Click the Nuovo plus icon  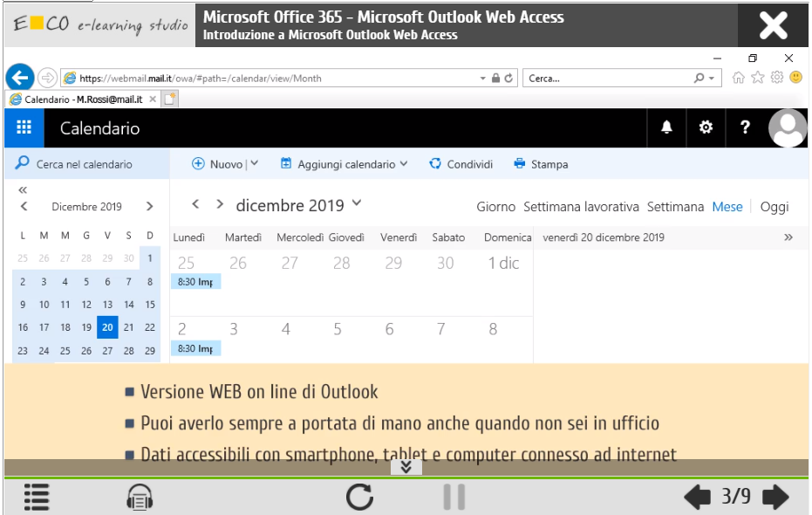point(198,164)
